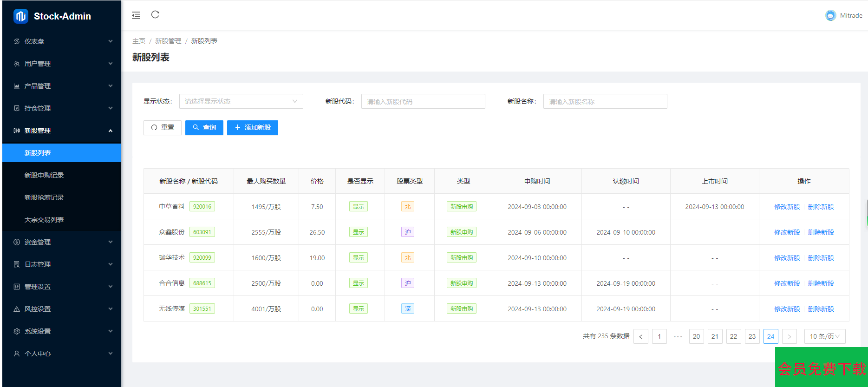Click stock code tag 920016

(202, 207)
